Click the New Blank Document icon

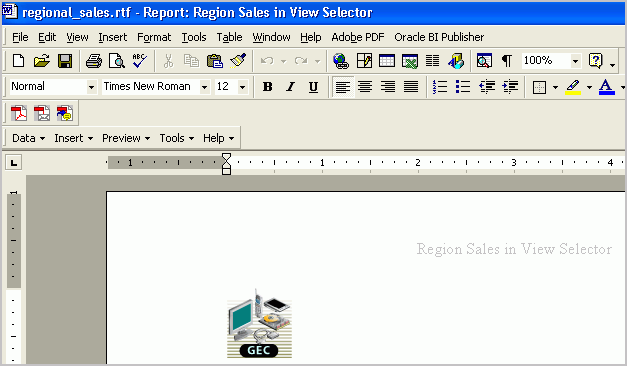click(18, 61)
